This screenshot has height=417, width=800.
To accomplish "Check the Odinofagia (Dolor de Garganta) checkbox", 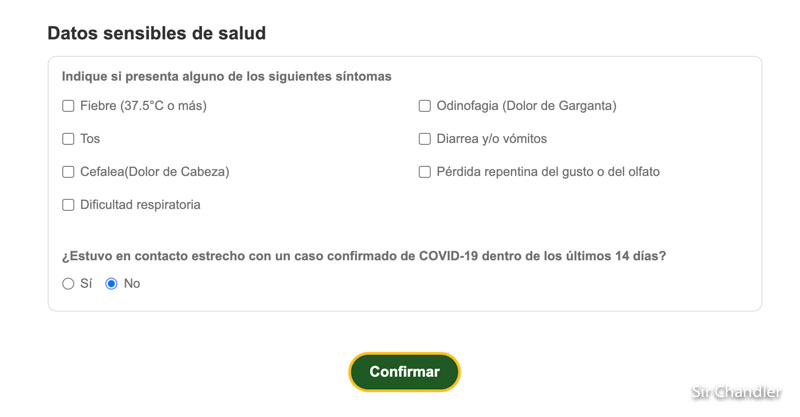I will pos(425,106).
